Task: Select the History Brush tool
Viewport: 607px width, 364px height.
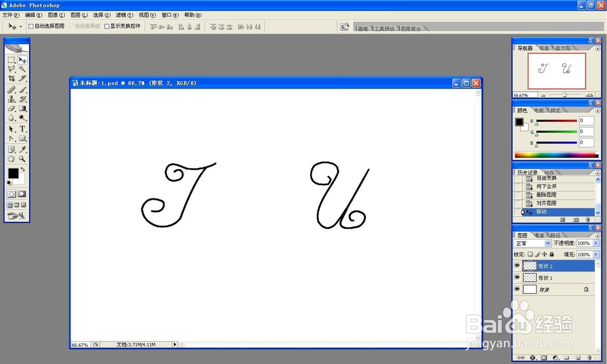Action: (x=22, y=99)
